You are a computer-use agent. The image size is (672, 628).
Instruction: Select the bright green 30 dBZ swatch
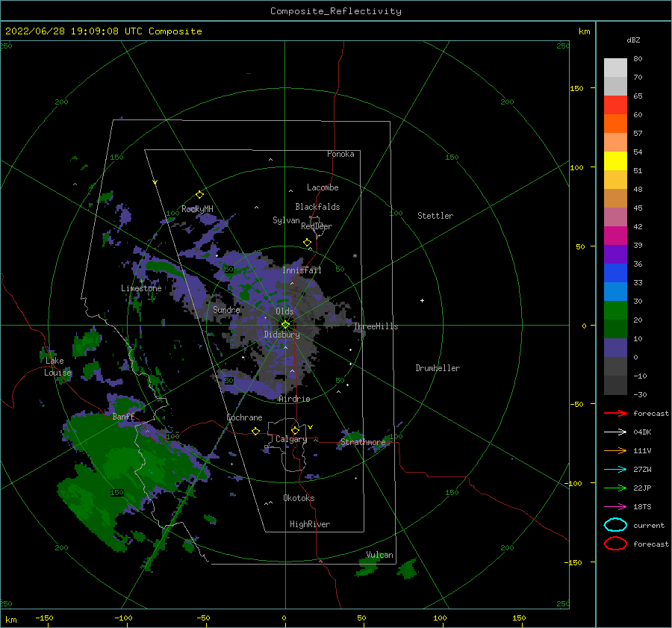click(615, 311)
